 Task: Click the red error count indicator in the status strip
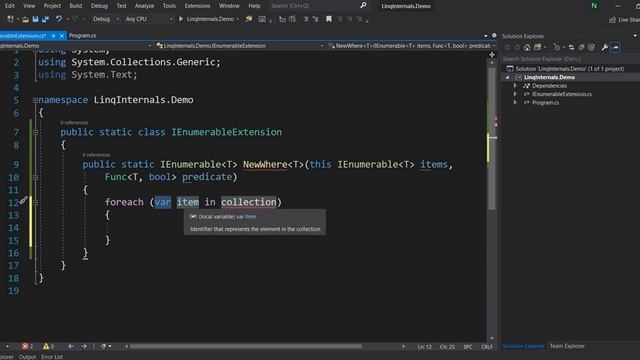click(27, 347)
